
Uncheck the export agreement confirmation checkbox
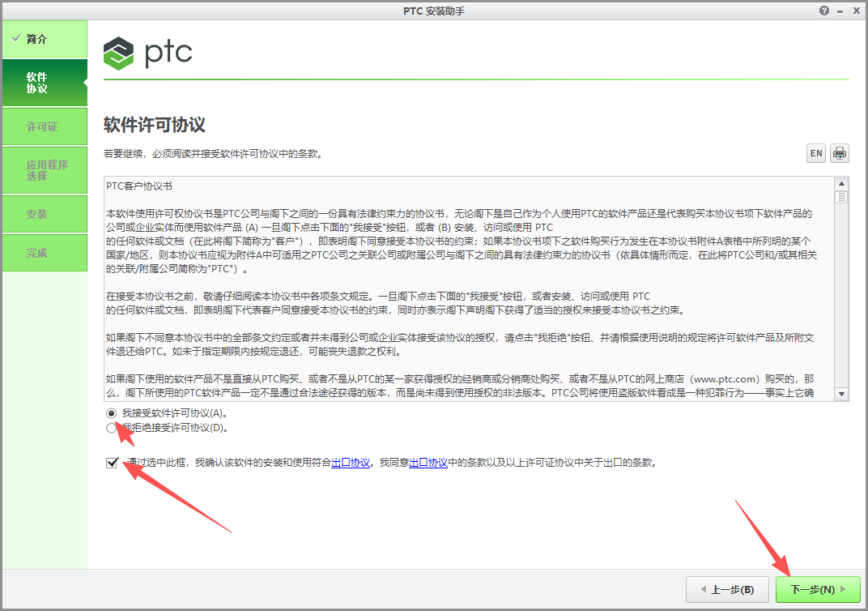pyautogui.click(x=113, y=463)
